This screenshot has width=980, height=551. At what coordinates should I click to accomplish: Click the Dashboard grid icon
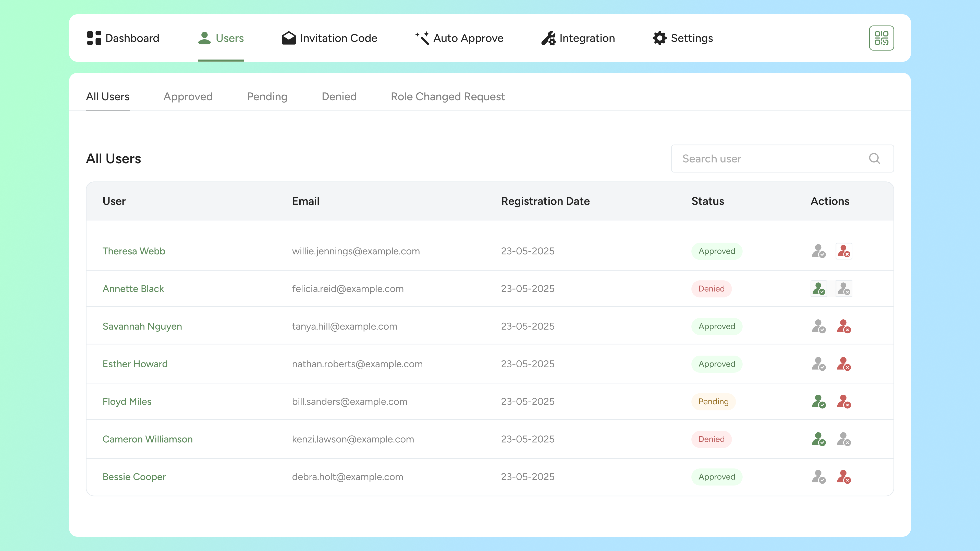(x=94, y=38)
